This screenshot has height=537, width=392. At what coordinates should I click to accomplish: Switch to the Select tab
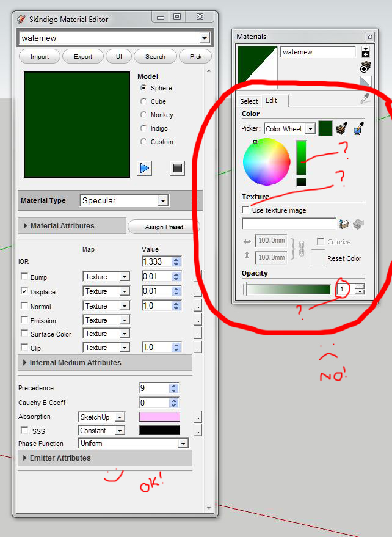coord(249,101)
